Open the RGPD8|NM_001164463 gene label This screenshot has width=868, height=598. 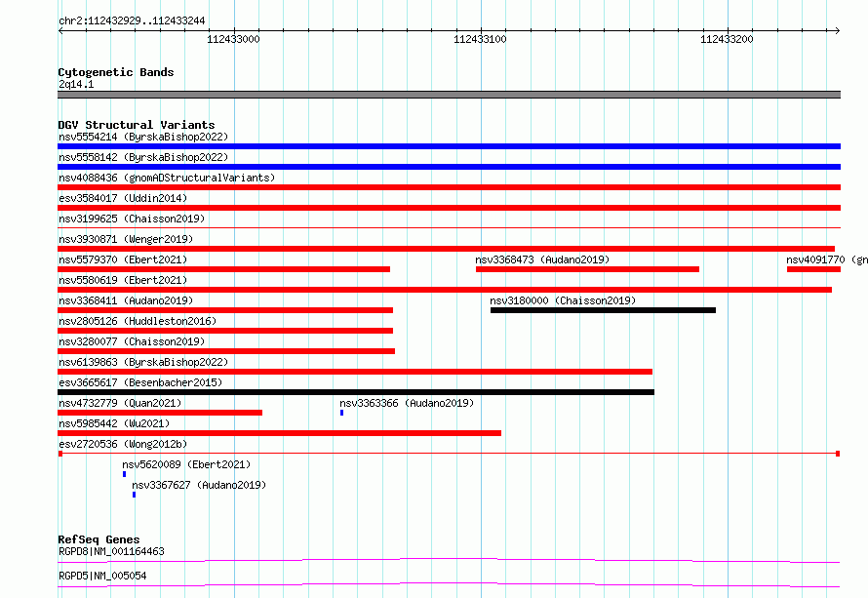pyautogui.click(x=111, y=551)
